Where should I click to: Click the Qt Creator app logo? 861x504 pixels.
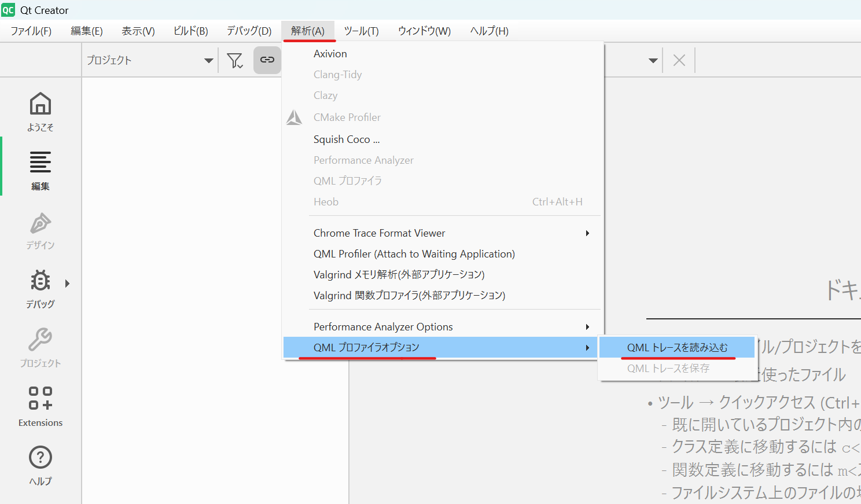(x=8, y=10)
